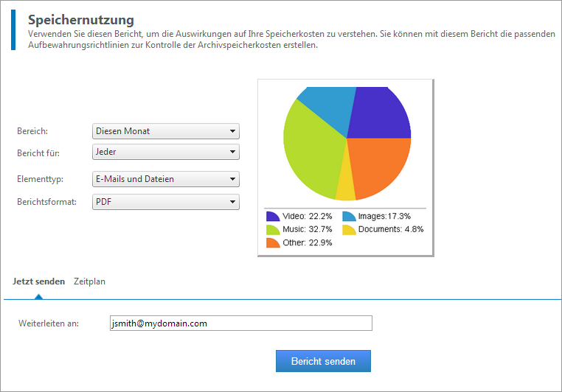Click the purple Video pie slice
Image resolution: width=562 pixels, height=392 pixels.
click(x=378, y=114)
